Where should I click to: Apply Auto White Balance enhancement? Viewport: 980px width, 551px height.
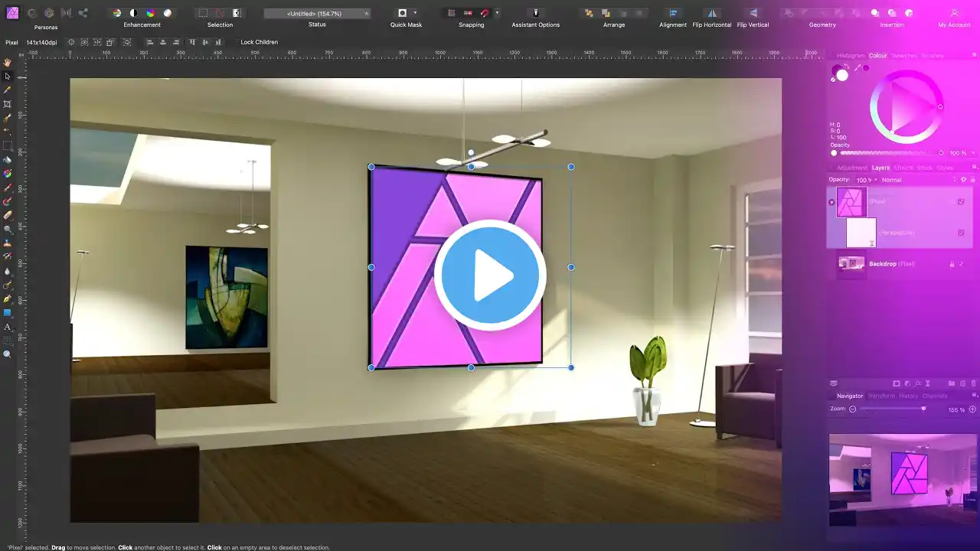[x=167, y=13]
